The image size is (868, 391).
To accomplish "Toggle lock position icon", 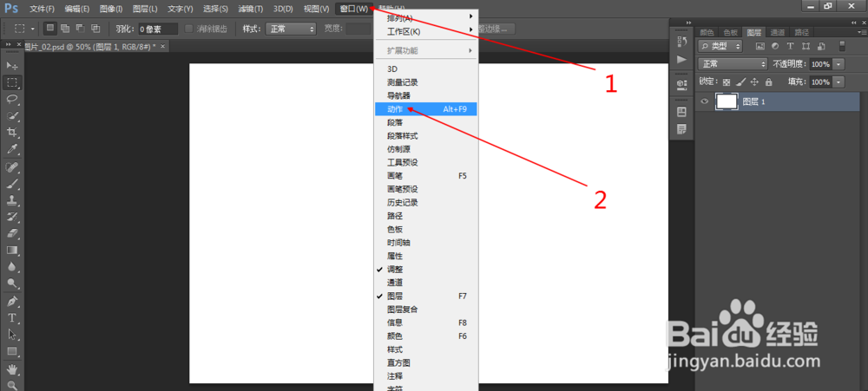I will 754,81.
